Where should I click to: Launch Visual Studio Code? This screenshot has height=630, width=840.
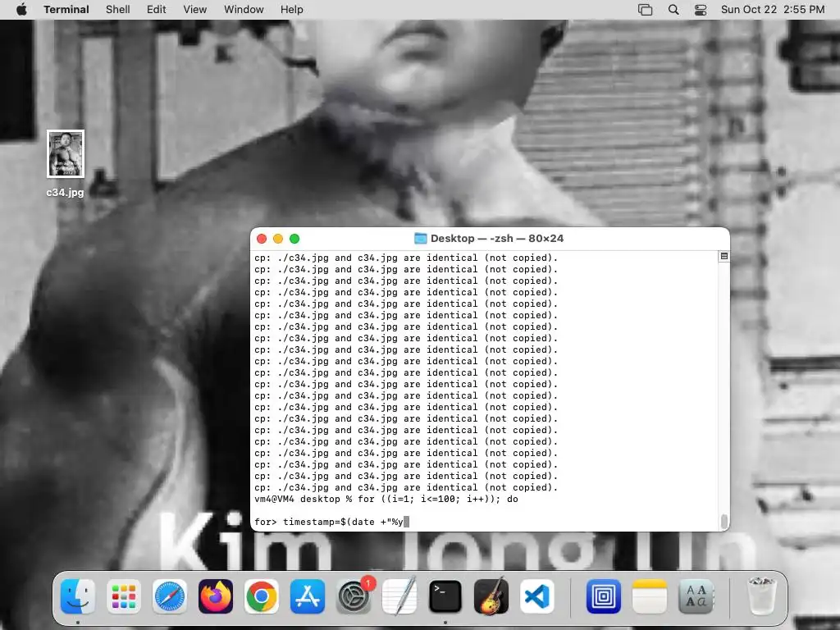(x=537, y=596)
